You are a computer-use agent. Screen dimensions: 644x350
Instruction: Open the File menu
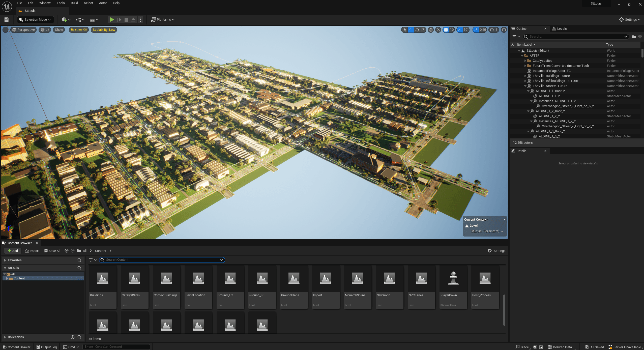pos(19,3)
